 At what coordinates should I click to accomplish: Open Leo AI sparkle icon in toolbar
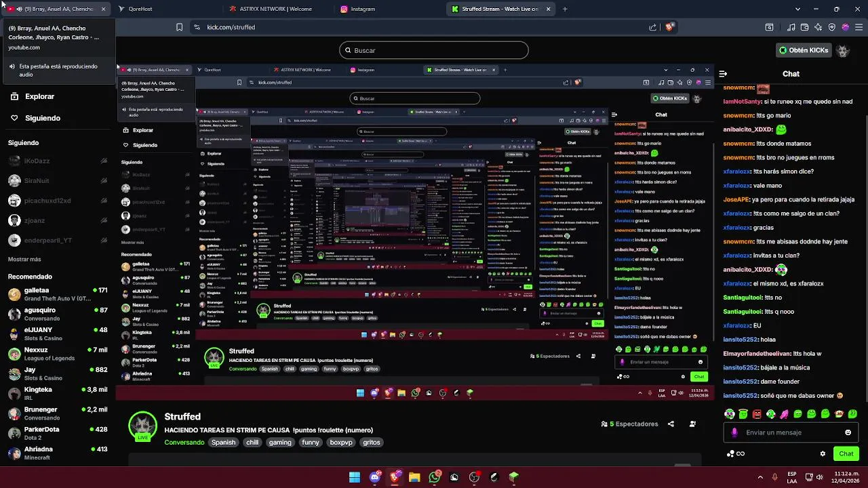click(818, 27)
